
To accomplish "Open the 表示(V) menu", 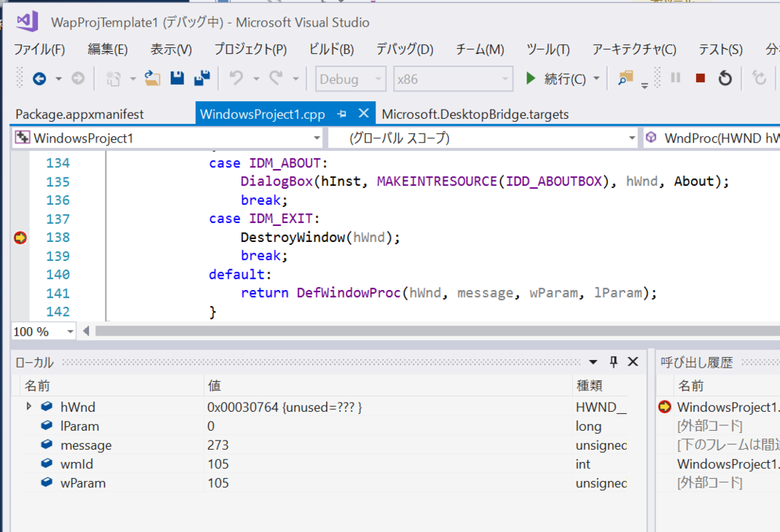I will [x=171, y=49].
